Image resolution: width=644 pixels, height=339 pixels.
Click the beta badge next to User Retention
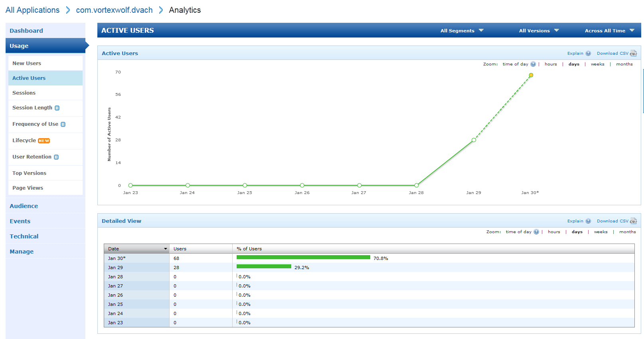pyautogui.click(x=56, y=157)
